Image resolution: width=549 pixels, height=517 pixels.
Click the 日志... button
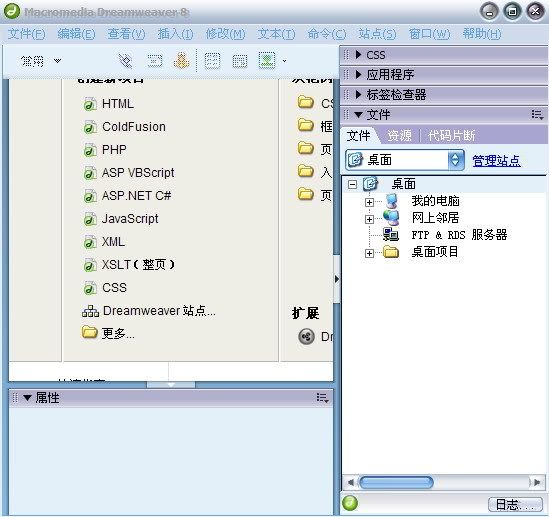514,504
